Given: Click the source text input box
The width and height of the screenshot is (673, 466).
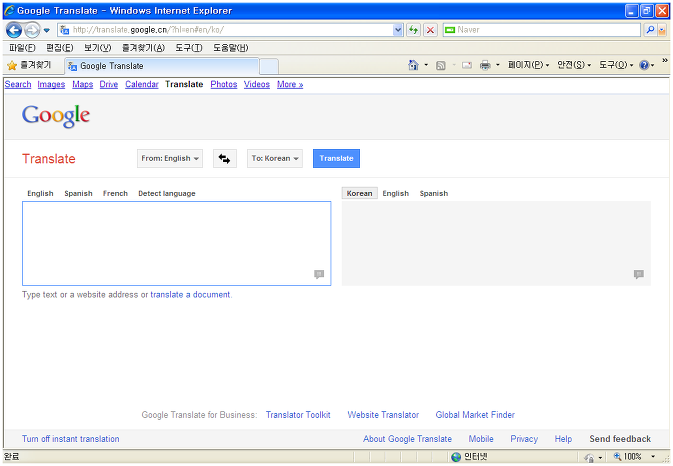Looking at the screenshot, I should coord(176,243).
